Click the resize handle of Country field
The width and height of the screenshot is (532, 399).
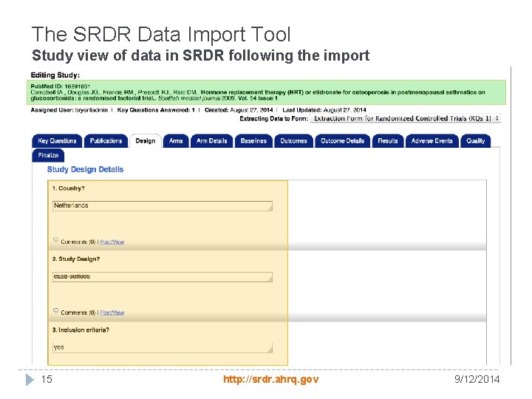[x=270, y=208]
